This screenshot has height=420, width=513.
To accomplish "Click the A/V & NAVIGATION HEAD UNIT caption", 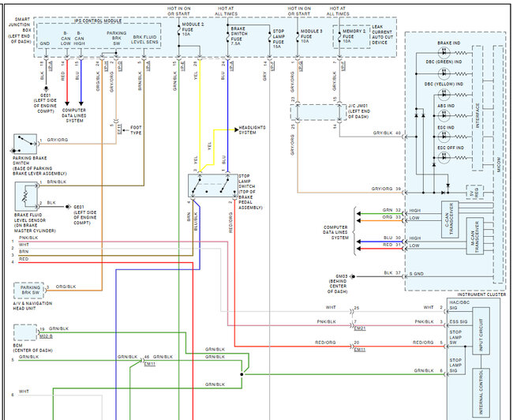I will pos(32,306).
